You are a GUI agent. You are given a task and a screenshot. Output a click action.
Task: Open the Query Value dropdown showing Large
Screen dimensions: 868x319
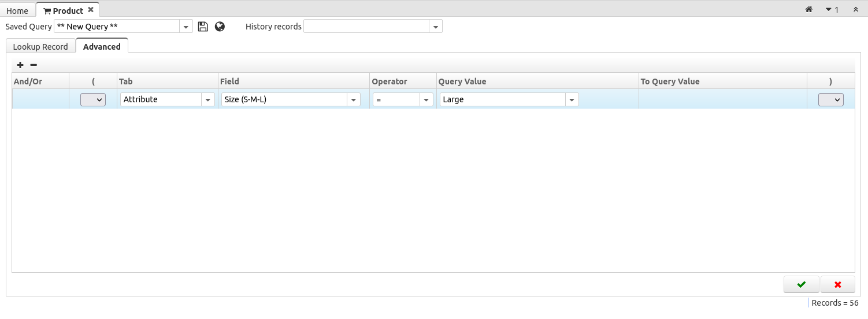click(572, 99)
